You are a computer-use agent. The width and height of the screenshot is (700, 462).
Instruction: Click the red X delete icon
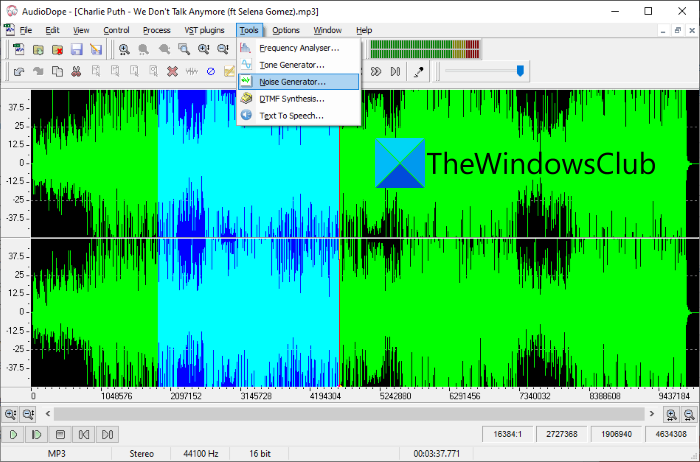tap(172, 71)
